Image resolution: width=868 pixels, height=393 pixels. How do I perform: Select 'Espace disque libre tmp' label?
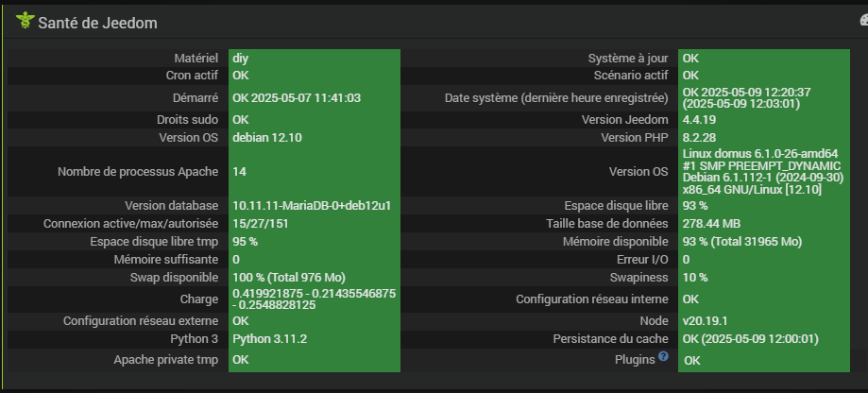point(154,241)
